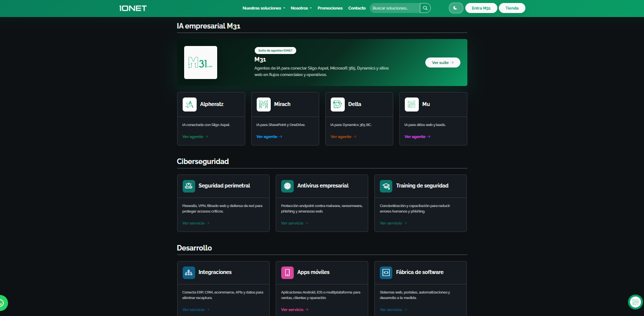Click the Mirach agent icon
This screenshot has height=316, width=644.
(264, 104)
